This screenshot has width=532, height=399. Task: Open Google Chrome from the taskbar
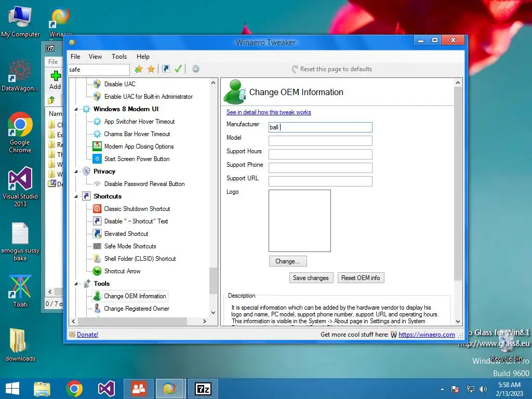74,389
